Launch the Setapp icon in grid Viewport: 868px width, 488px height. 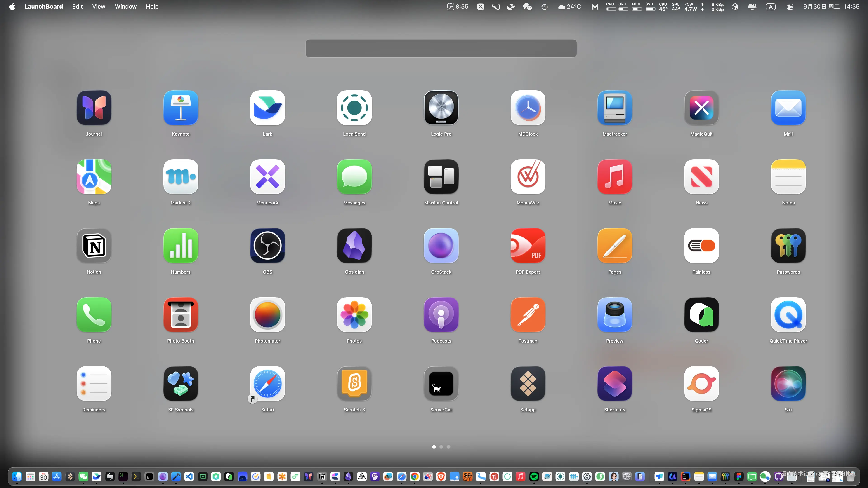pyautogui.click(x=528, y=384)
